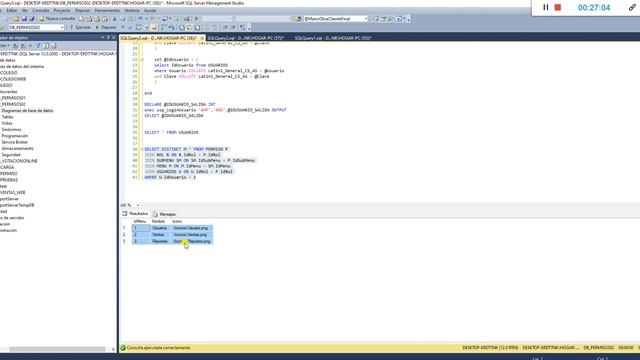This screenshot has width=640, height=360.
Task: Click the 'SELECT * FROM USUARIOS' code line
Action: [171, 133]
